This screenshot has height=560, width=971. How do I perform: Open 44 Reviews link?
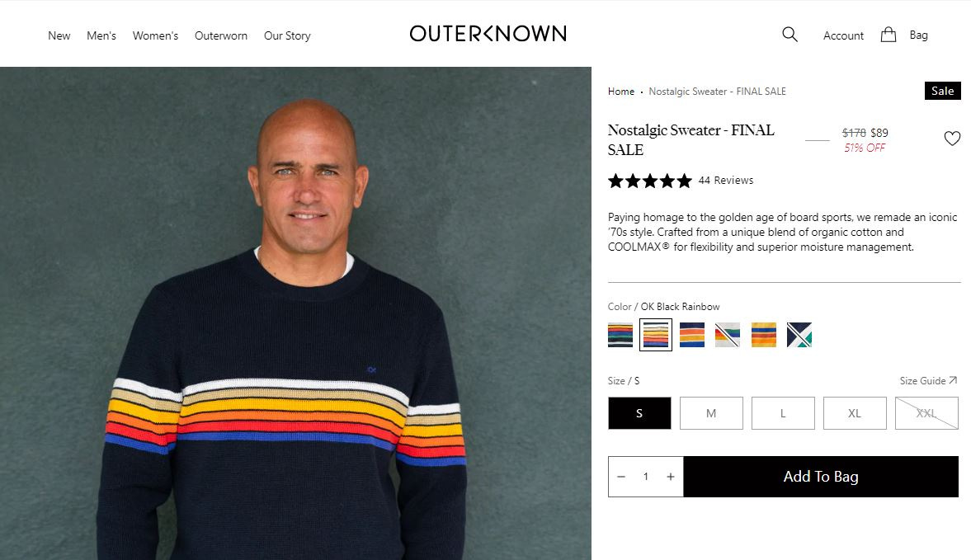coord(726,180)
